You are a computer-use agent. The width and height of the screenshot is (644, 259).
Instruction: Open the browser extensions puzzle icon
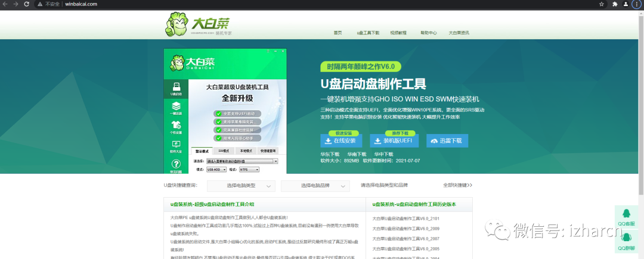tap(615, 4)
